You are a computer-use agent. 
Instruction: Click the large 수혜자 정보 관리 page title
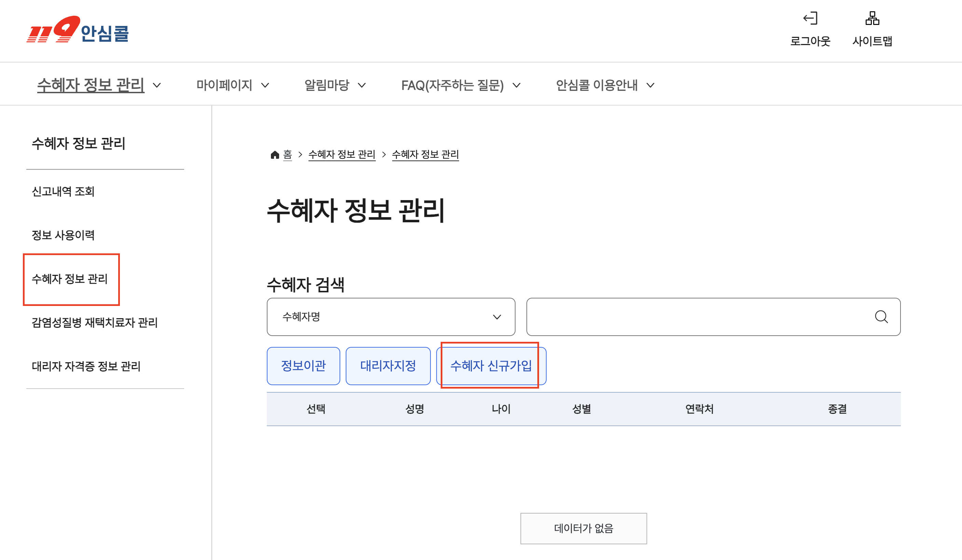(356, 210)
